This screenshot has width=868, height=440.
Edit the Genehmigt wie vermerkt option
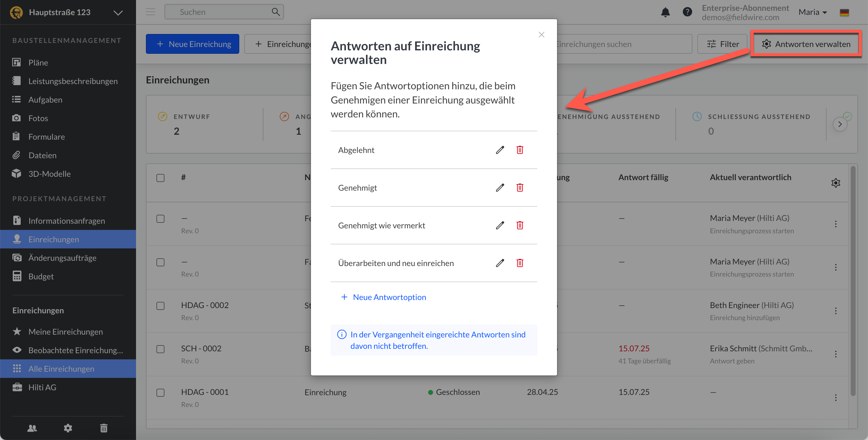(x=500, y=225)
